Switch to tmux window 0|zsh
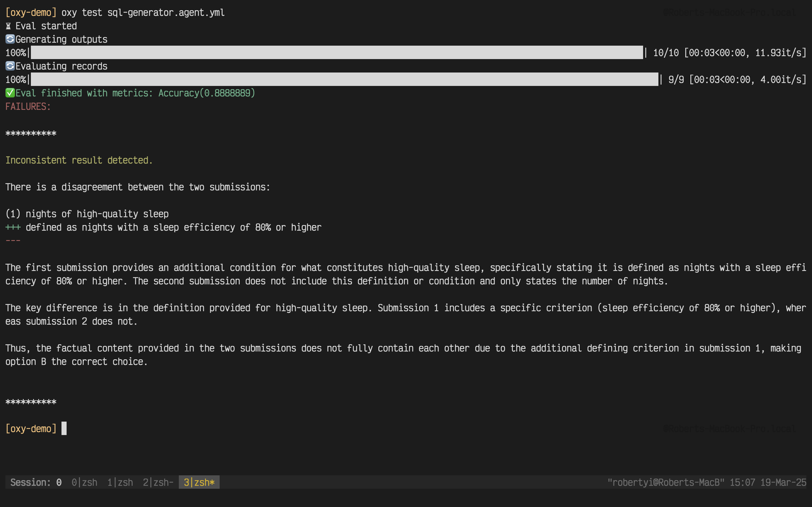 [x=85, y=482]
